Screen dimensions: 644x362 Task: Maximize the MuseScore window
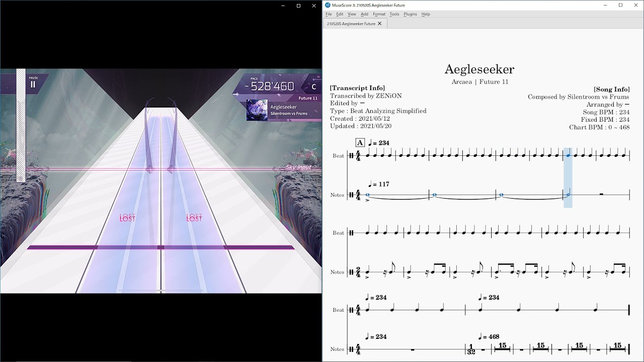tap(620, 5)
